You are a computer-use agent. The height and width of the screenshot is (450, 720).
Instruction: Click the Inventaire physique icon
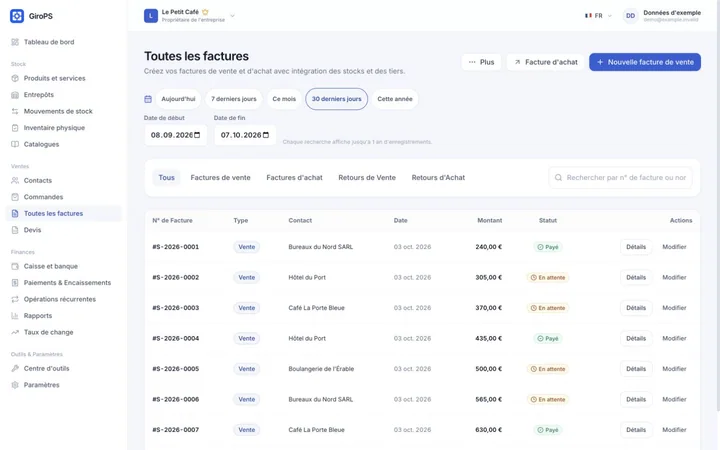point(15,128)
